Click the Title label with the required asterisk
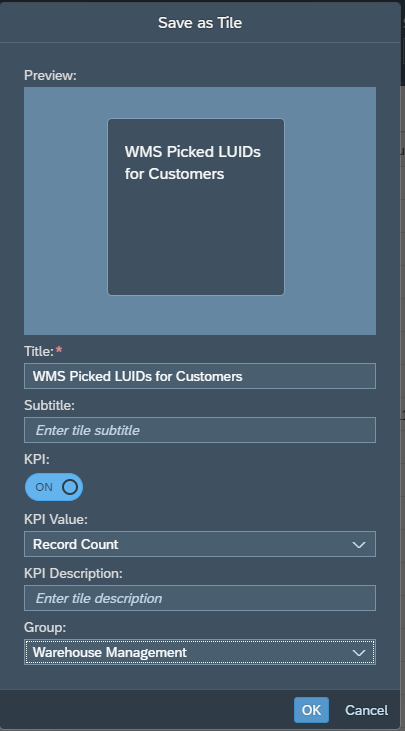Viewport: 405px width, 731px height. [43, 351]
